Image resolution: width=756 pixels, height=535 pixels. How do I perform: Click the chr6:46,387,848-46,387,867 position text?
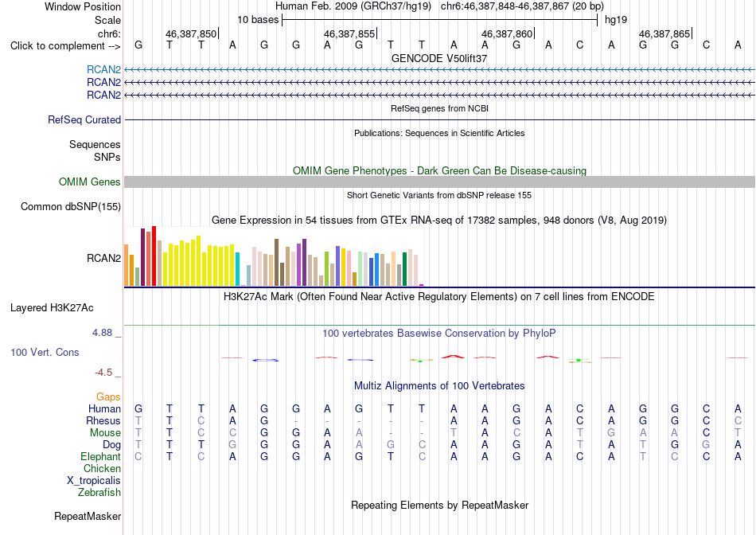pos(522,6)
